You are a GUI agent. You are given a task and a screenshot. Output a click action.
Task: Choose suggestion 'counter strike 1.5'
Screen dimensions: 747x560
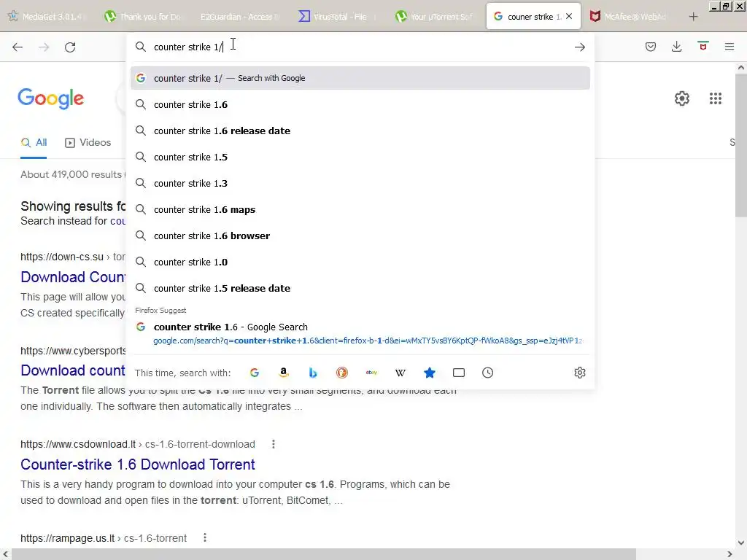(x=360, y=157)
